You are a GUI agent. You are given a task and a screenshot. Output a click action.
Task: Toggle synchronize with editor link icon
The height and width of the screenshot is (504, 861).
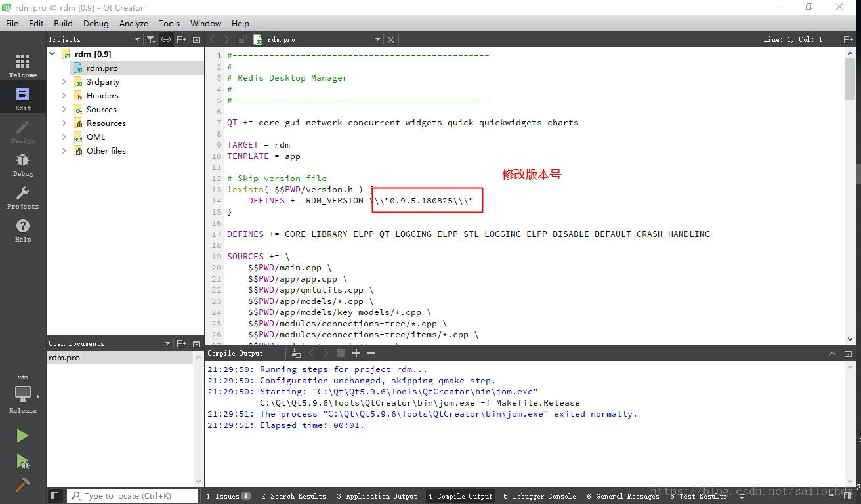tap(166, 39)
